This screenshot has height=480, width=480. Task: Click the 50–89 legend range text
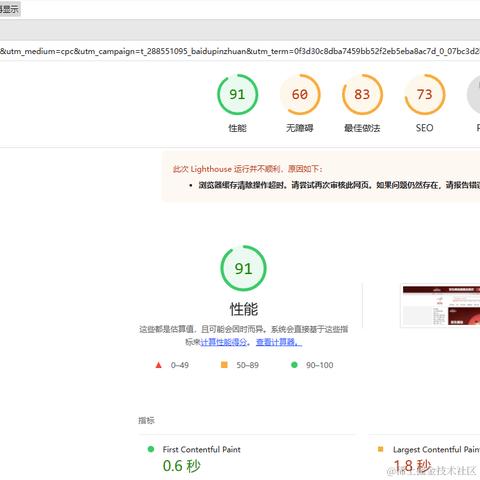pyautogui.click(x=248, y=365)
